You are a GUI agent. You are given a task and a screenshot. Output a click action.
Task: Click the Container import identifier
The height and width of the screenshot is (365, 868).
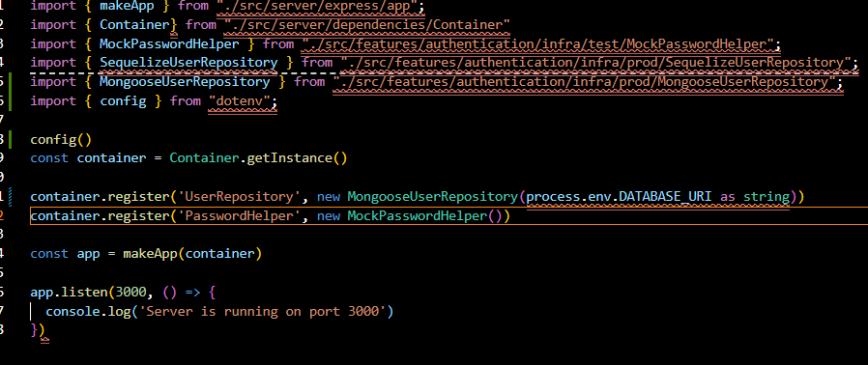coord(134,25)
